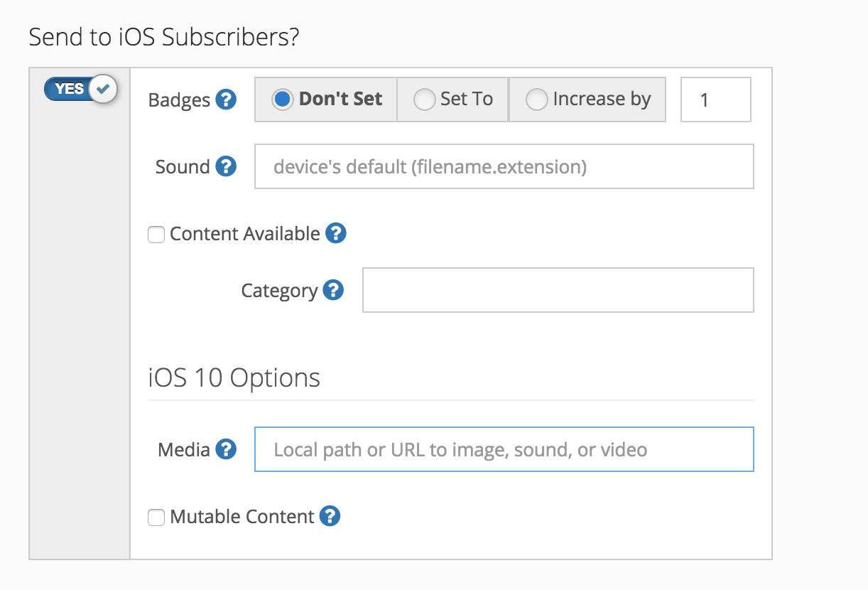Tick the Mutable Content checkbox
The width and height of the screenshot is (868, 590).
tap(156, 517)
